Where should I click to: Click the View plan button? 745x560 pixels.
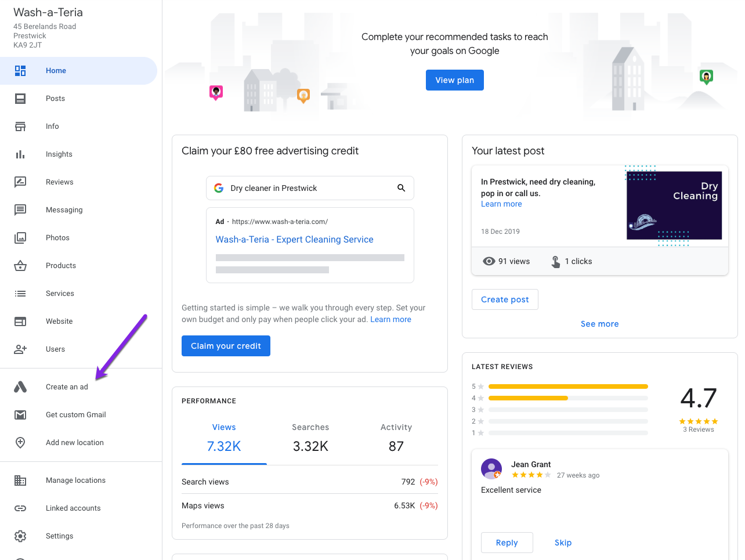[455, 80]
